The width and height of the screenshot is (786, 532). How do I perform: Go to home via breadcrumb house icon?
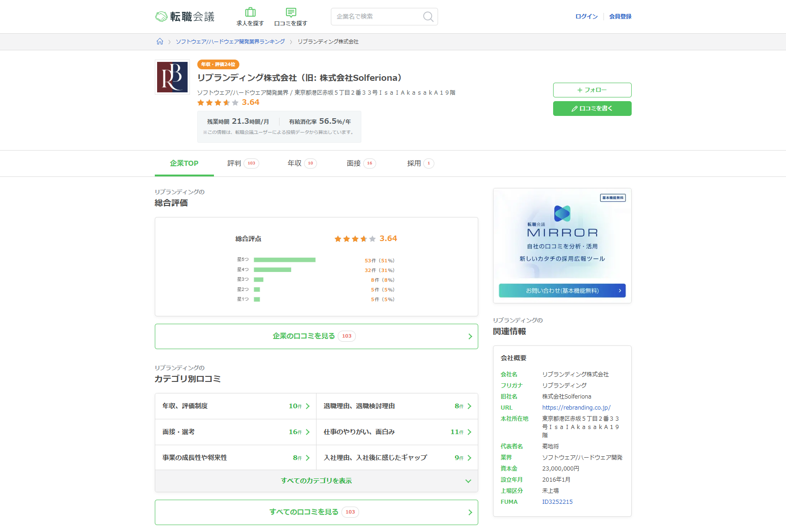coord(160,42)
